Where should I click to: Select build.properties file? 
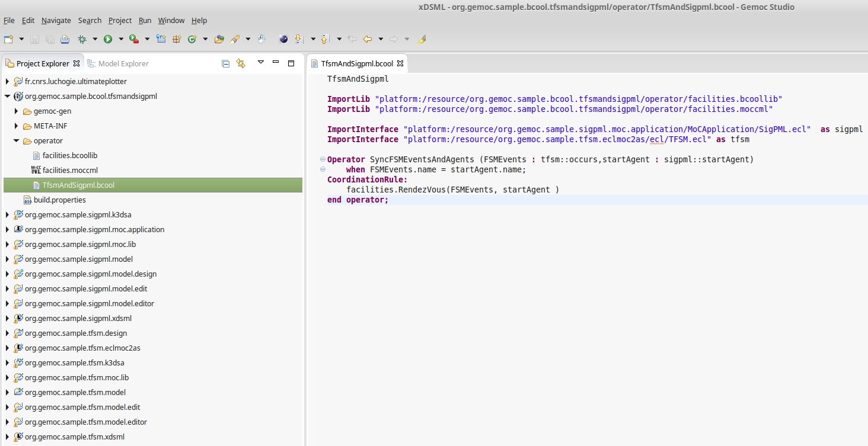point(59,200)
